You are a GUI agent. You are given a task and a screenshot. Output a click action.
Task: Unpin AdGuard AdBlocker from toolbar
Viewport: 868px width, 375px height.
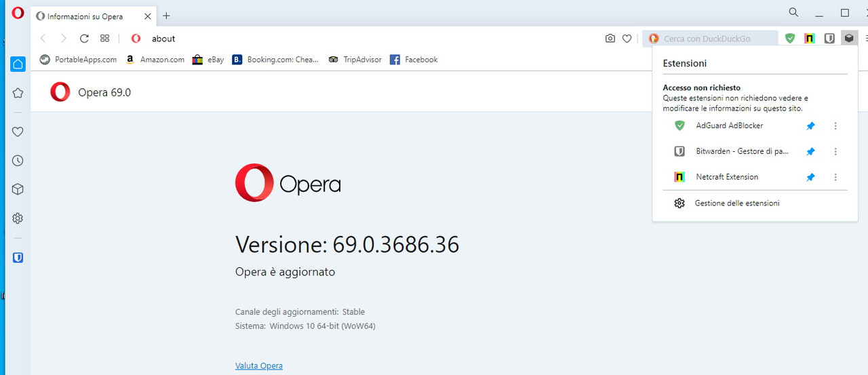click(810, 126)
